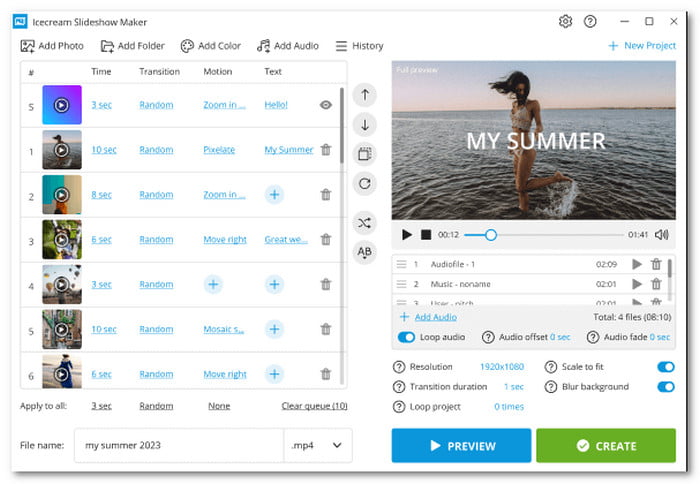Select the hot air balloons slide thumbnail
The height and width of the screenshot is (484, 700).
pyautogui.click(x=62, y=284)
